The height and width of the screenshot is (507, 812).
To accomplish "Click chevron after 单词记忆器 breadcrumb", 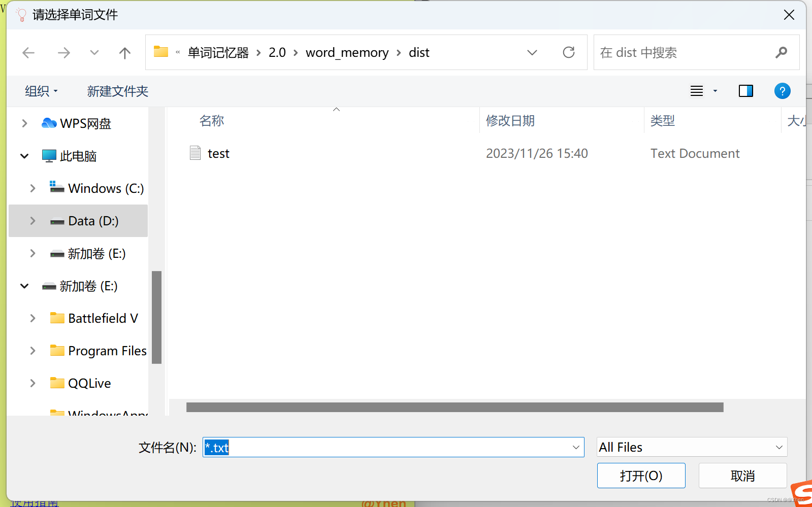I will [x=258, y=53].
